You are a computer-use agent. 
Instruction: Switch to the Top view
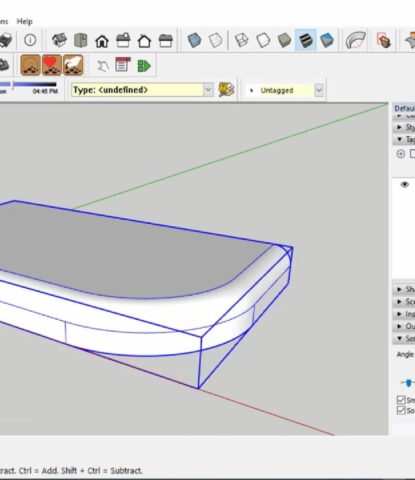[81, 40]
